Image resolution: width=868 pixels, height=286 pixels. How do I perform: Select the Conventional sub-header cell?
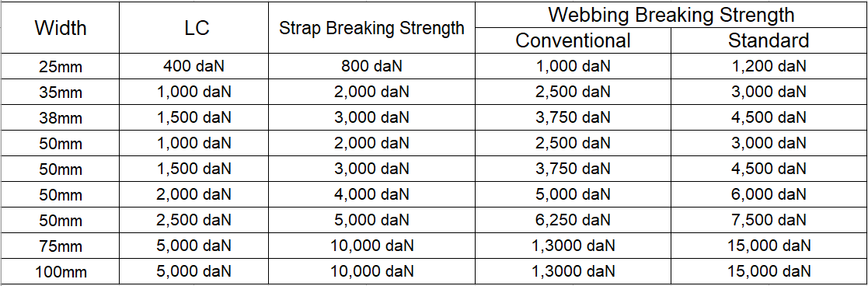573,40
